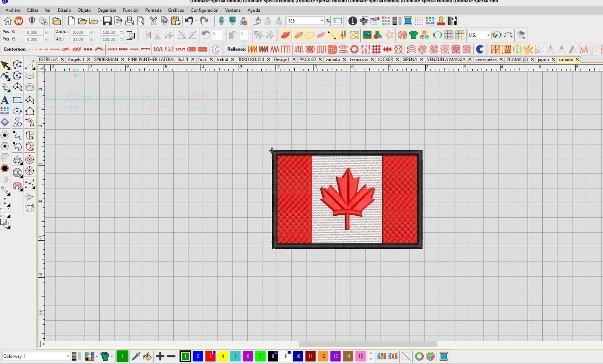
Task: Switch to the SPIDERMAN tab
Action: coord(106,59)
